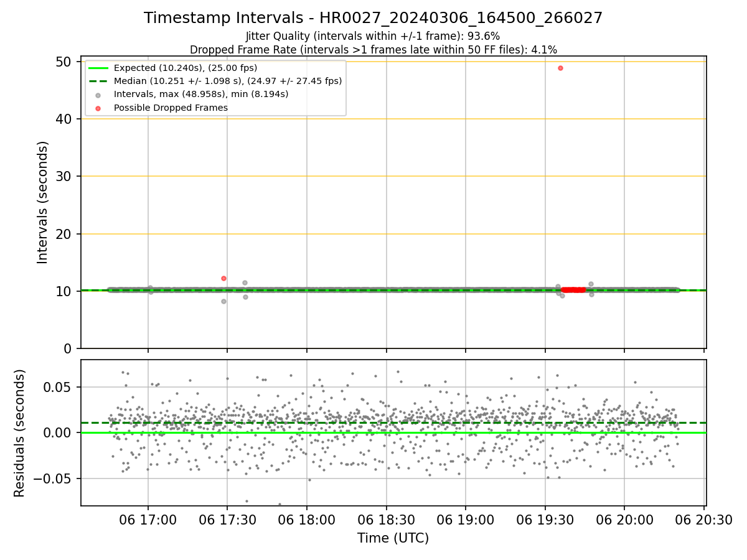Click the x-axis tick label 06 17:30
Screen dimensions: 747x560
(x=227, y=519)
